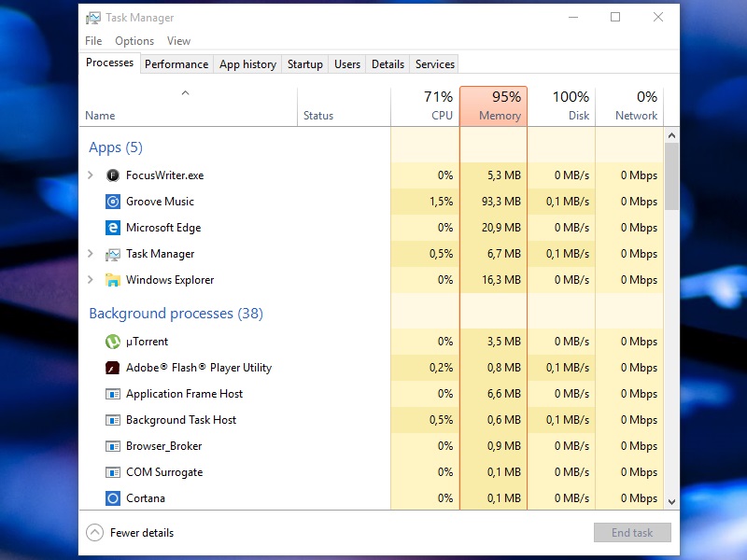
Task: Select the Cortana process name
Action: point(146,498)
